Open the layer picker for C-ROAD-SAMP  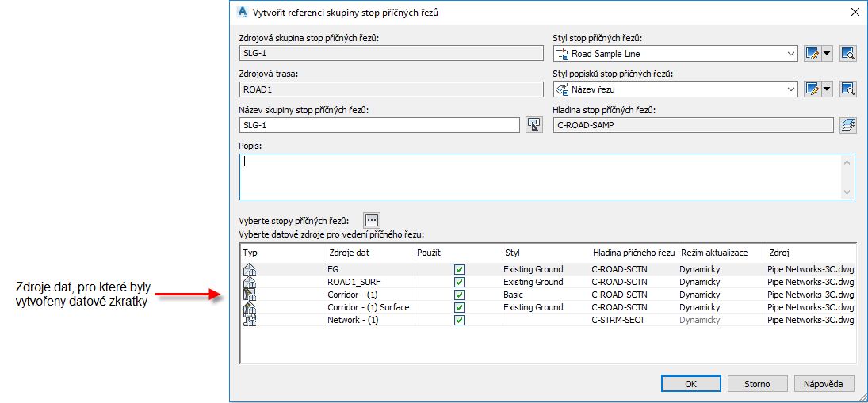click(848, 124)
